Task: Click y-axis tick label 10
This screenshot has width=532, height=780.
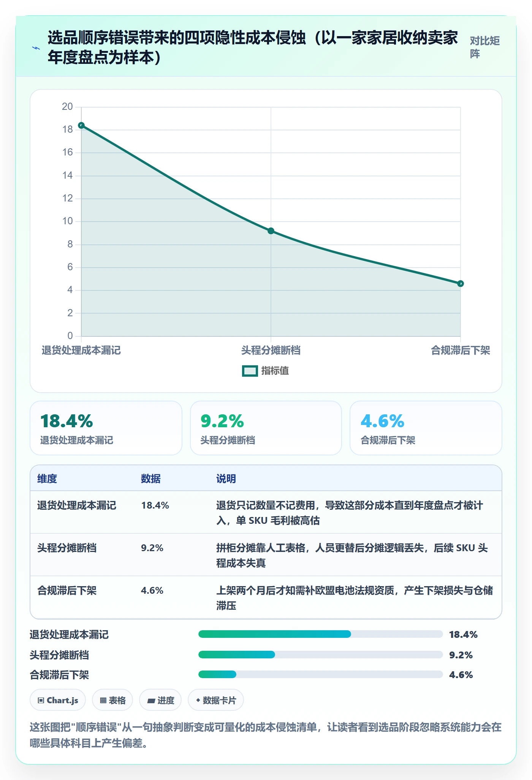Action: click(67, 221)
